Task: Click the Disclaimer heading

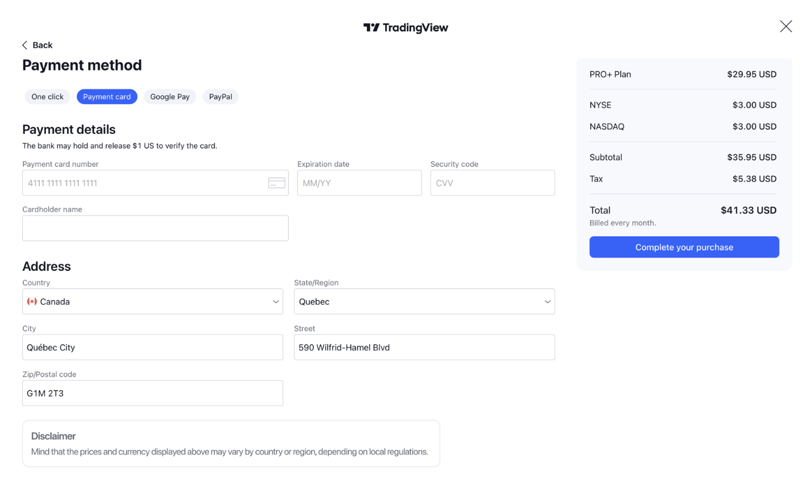Action: tap(54, 436)
